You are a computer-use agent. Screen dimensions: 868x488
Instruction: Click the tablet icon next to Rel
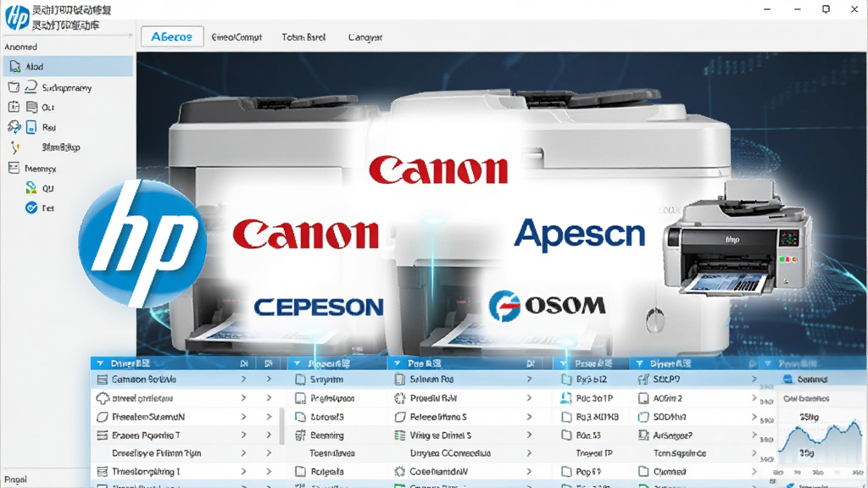pos(31,127)
